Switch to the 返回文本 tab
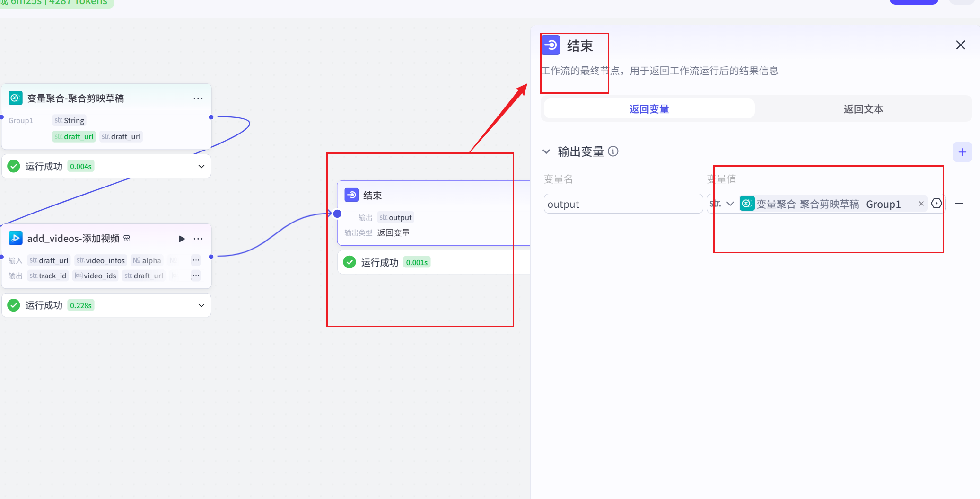The height and width of the screenshot is (499, 980). click(863, 108)
